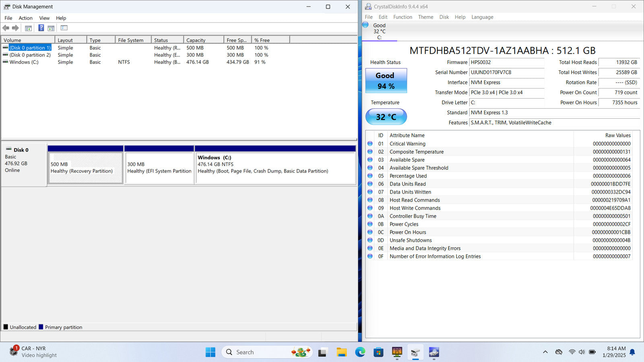Open the CAR - NYR Video highlight widget

(33, 352)
